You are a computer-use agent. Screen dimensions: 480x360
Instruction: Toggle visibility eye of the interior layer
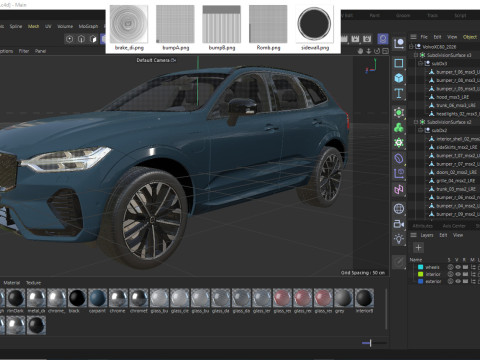point(458,274)
